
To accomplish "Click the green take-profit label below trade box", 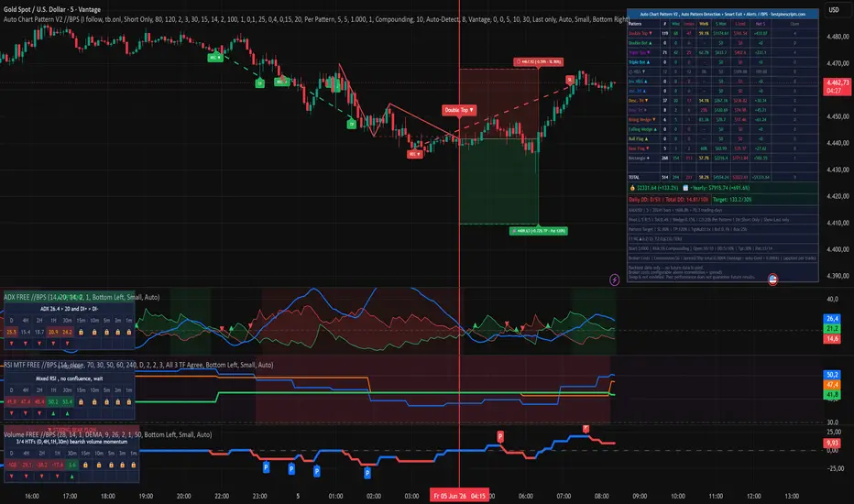I will coord(538,231).
